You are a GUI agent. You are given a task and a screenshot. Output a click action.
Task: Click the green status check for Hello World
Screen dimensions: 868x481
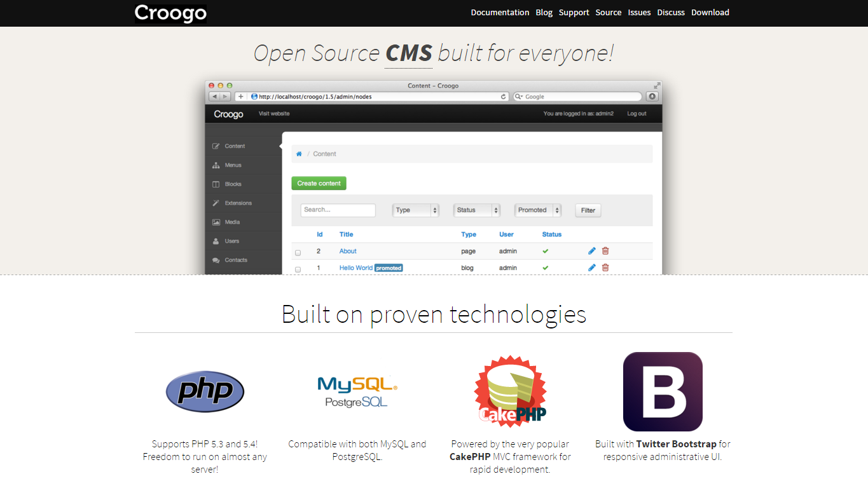coord(545,268)
